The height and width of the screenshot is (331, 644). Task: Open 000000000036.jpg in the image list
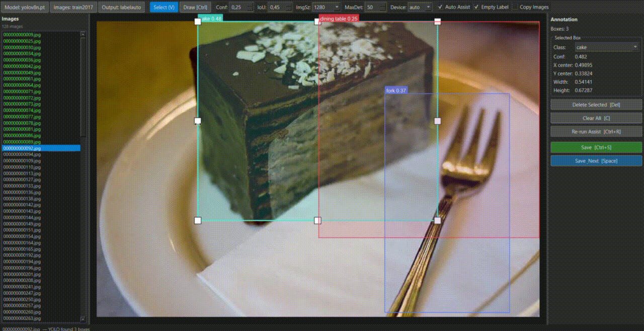41,60
